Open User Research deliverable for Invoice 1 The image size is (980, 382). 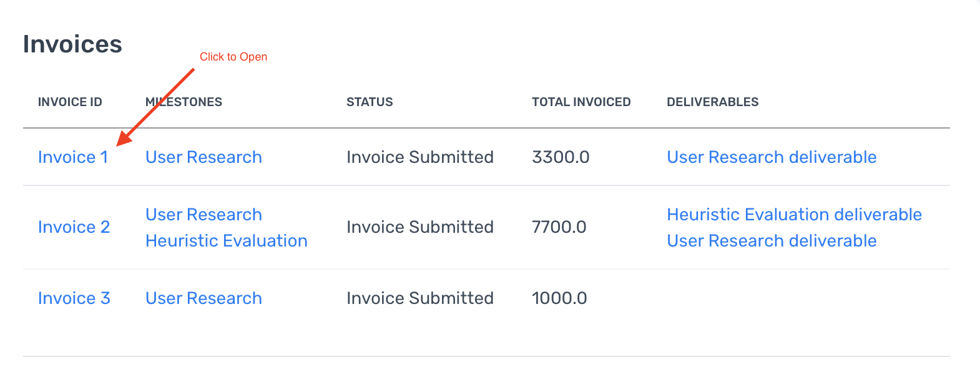(772, 157)
